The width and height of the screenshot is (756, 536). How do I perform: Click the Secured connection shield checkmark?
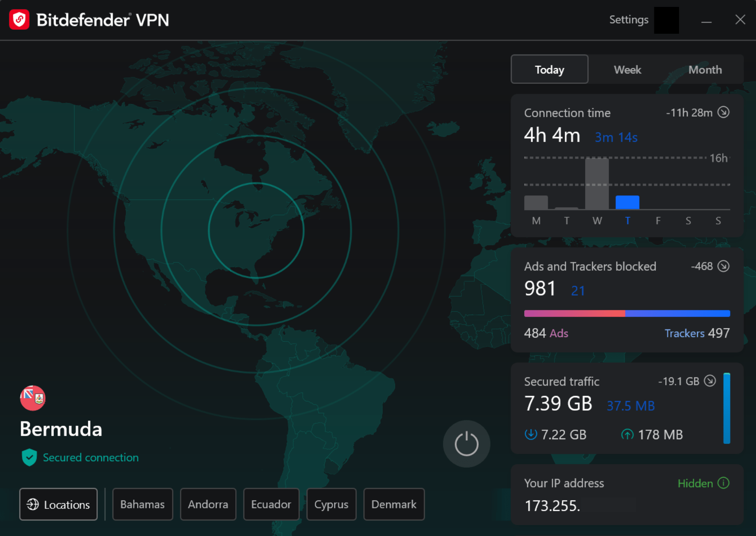[x=29, y=457]
